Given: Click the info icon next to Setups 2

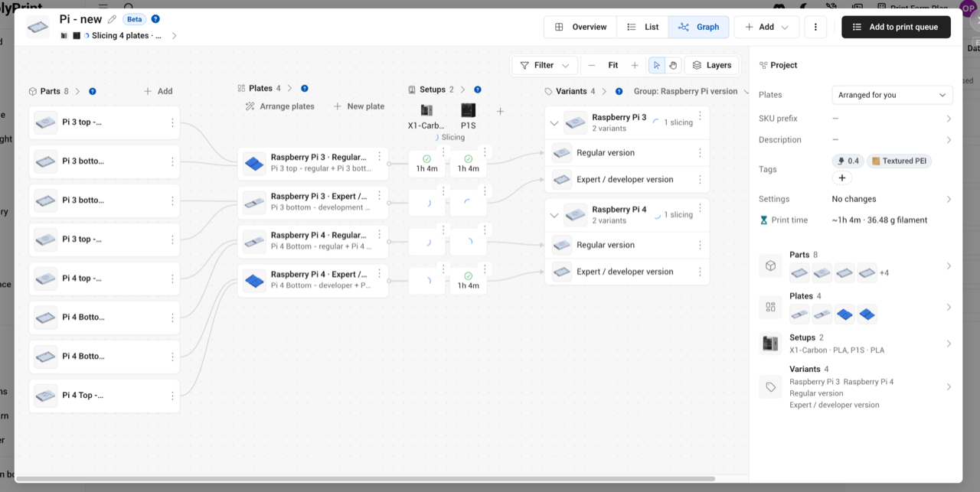Looking at the screenshot, I should [478, 90].
